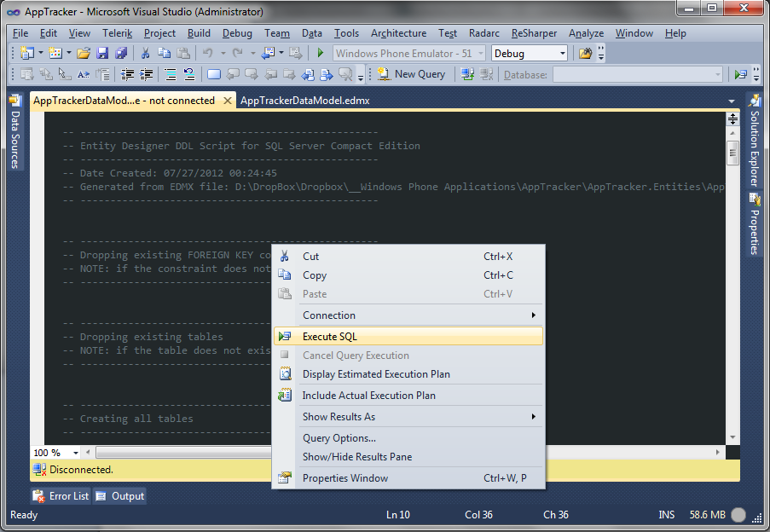Click the Open File folder icon
Viewport: 770px width, 532px height.
coord(84,53)
